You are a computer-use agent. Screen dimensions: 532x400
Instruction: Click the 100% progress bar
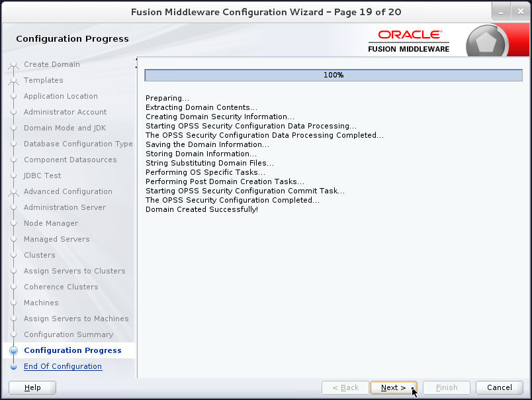[333, 75]
